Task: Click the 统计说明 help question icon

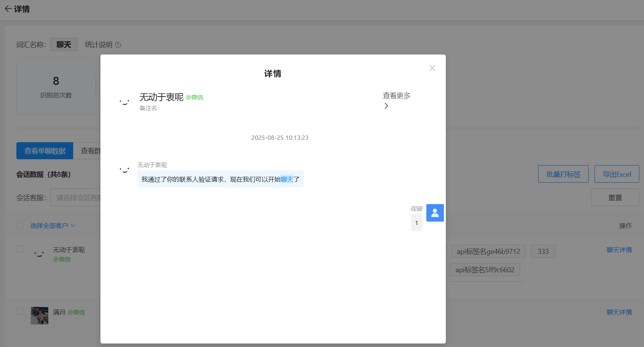Action: pos(118,45)
